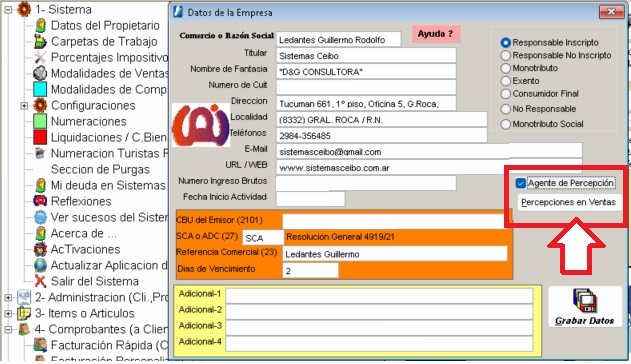Click the SCA o ADC field
The height and width of the screenshot is (364, 631).
[x=263, y=238]
